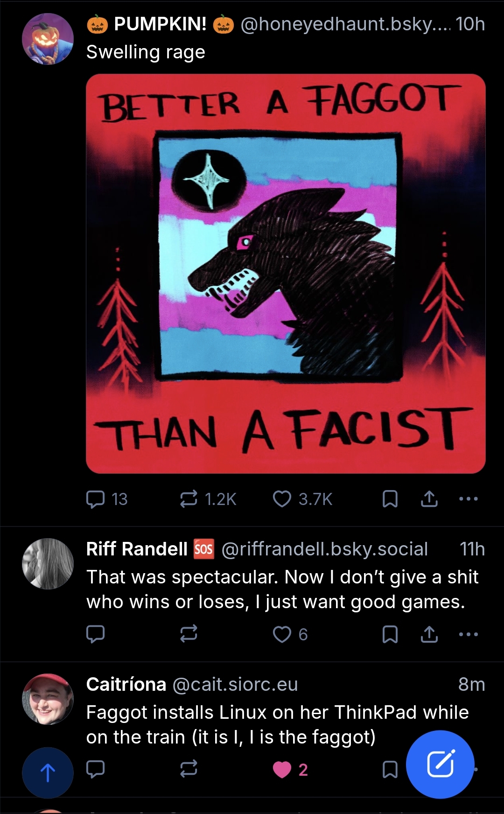Screen dimensions: 504x814
Task: Bookmark Riff Randell's post
Action: (x=390, y=634)
